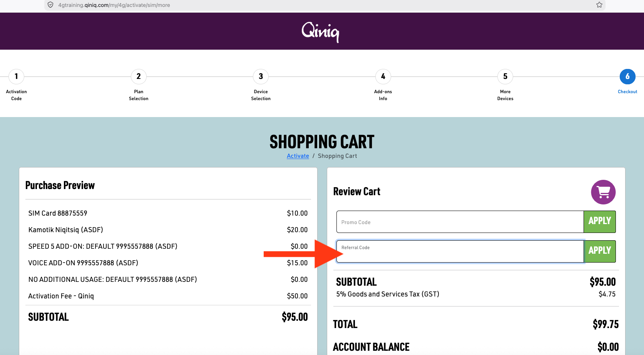Select the VOICE ADD-ON 9995557888 line item

pyautogui.click(x=168, y=263)
